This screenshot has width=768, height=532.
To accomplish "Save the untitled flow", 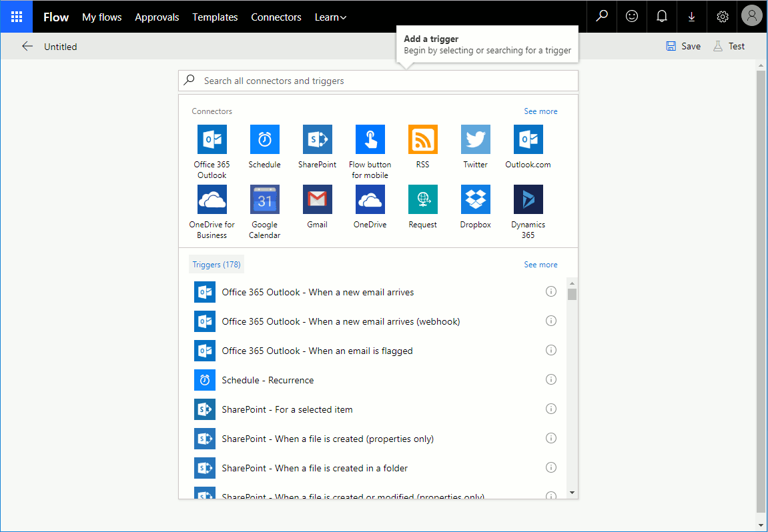I will (683, 46).
